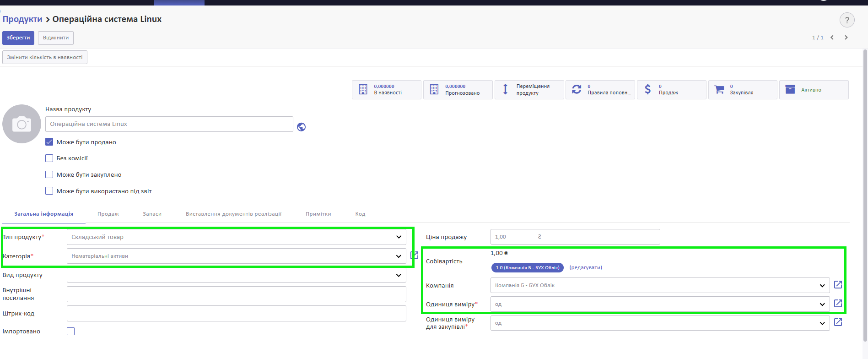
Task: Open translation globe next to product name
Action: click(x=301, y=127)
